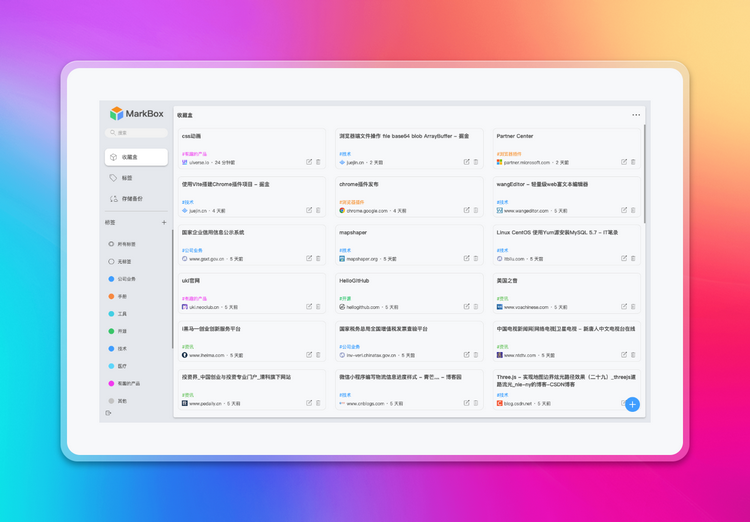This screenshot has height=522, width=750.
Task: Click www.wangeditor.com domain text
Action: [526, 211]
